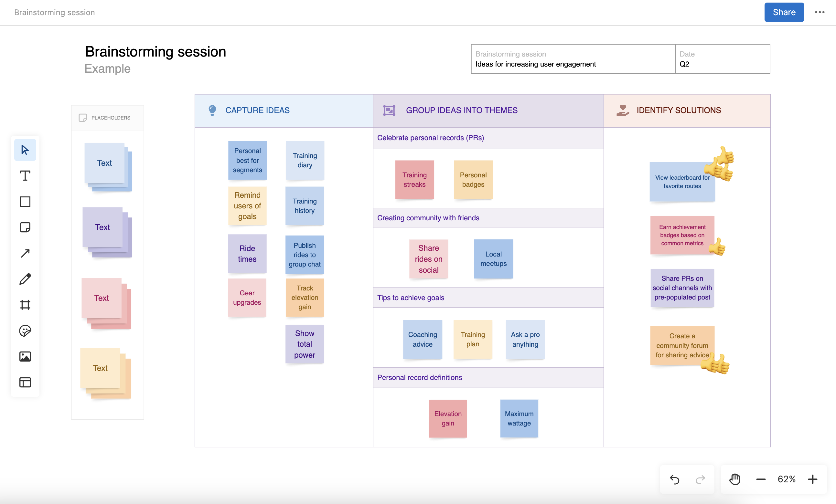Activate the Hand pan tool
Image resolution: width=836 pixels, height=504 pixels.
pos(734,479)
